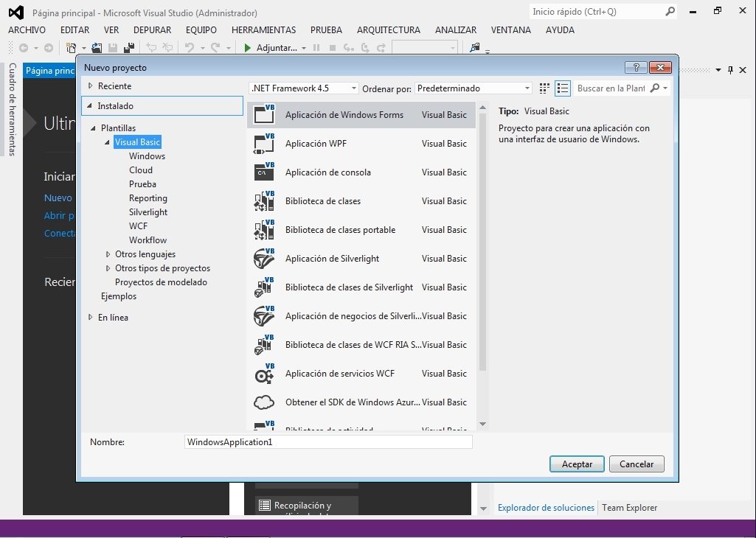
Task: Click the console application template icon
Action: point(264,172)
